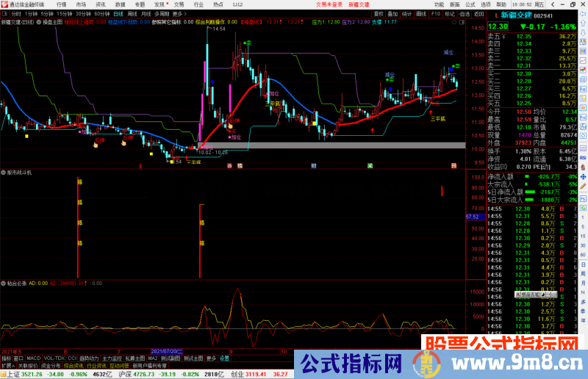Open the 发现 menu

pos(159,4)
